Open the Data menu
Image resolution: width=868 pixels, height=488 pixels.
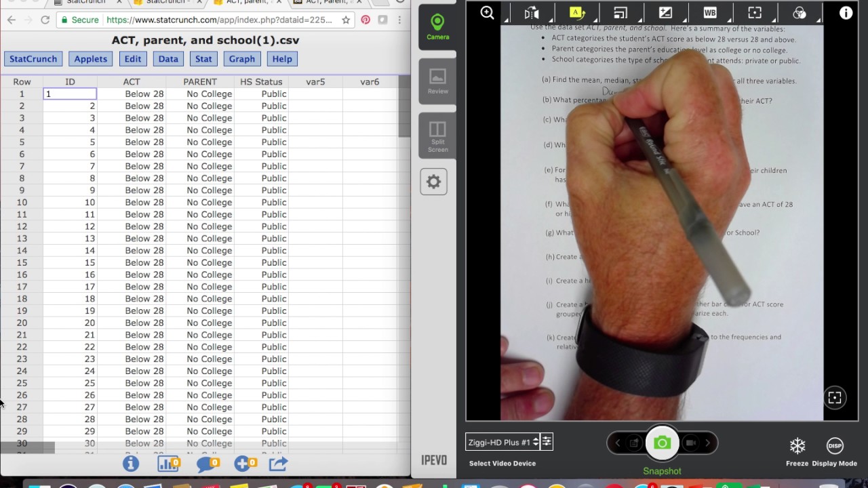pyautogui.click(x=168, y=59)
